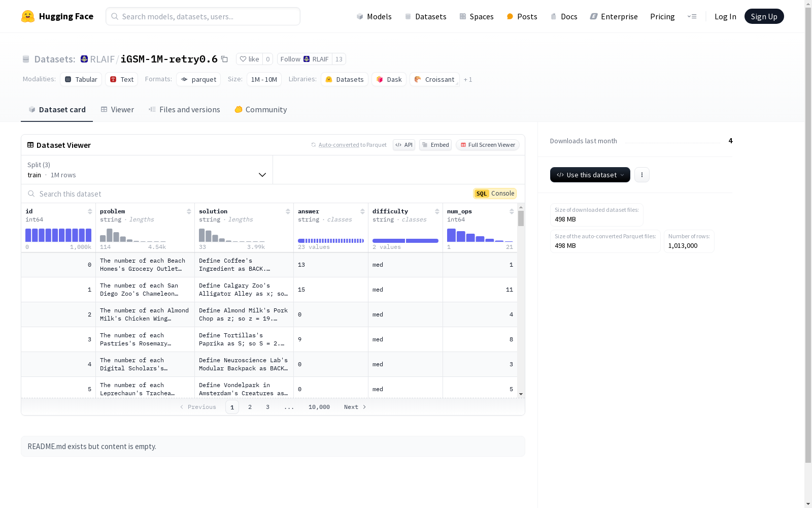Viewport: 812px width, 508px height.
Task: Click the Tabular modality tag
Action: click(x=81, y=79)
